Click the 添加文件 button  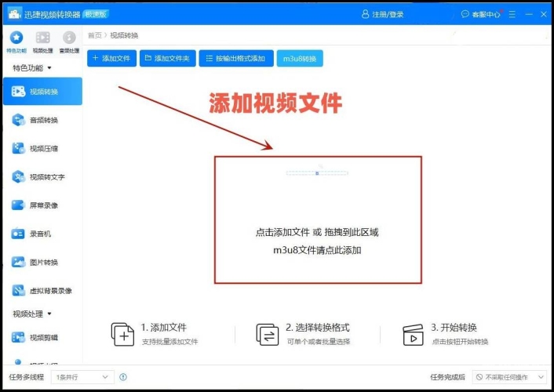point(111,58)
